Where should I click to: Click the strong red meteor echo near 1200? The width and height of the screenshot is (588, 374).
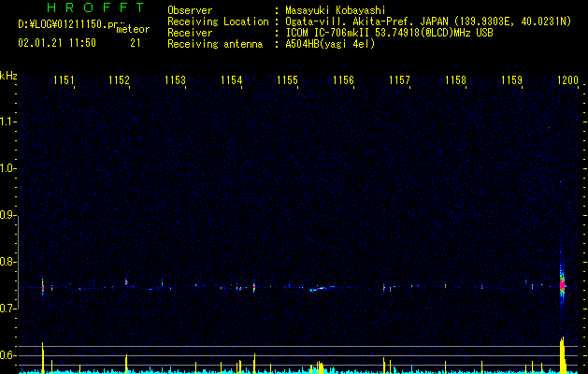(x=562, y=285)
